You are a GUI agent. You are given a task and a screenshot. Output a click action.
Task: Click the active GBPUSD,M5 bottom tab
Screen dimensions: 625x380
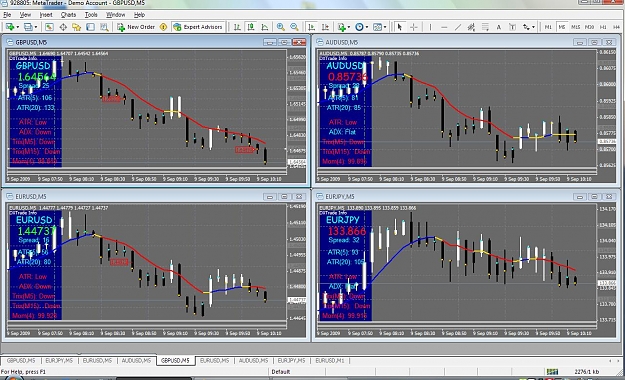tap(175, 360)
